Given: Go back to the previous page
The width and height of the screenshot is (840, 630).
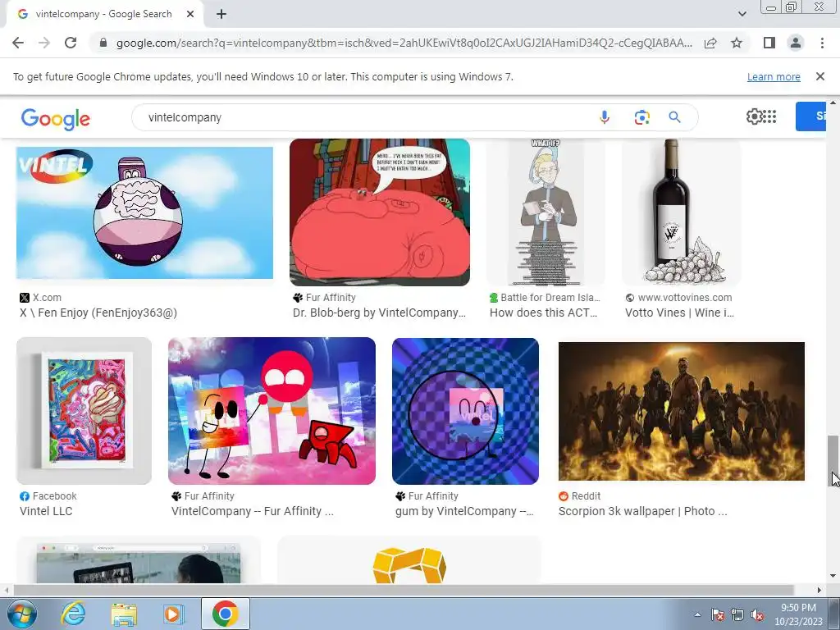Looking at the screenshot, I should [x=18, y=43].
